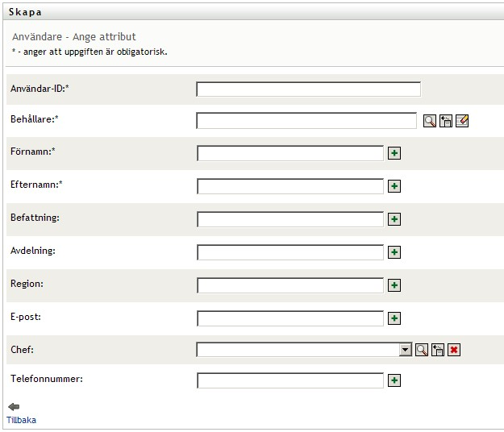504x432 pixels.
Task: Click the Telefonnummer input field
Action: tap(290, 380)
